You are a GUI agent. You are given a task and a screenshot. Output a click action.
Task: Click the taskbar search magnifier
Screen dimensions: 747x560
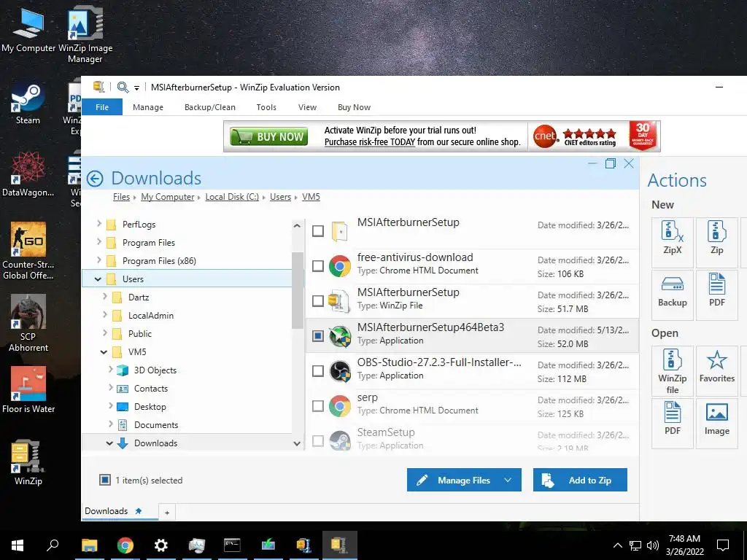[53, 545]
